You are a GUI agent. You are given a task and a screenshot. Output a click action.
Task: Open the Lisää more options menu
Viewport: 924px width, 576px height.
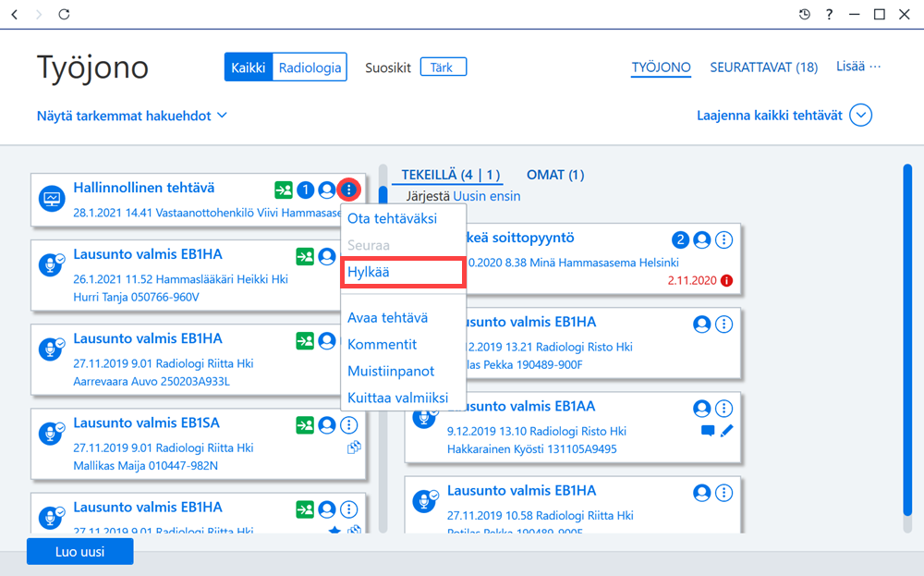tap(858, 67)
